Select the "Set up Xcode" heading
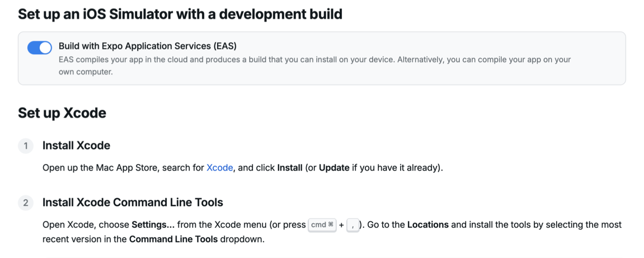The image size is (644, 258). pyautogui.click(x=62, y=112)
